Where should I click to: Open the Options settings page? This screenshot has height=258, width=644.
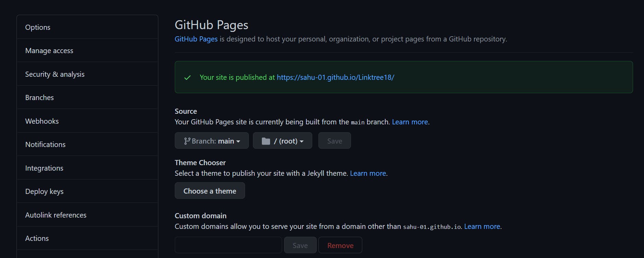click(x=87, y=27)
